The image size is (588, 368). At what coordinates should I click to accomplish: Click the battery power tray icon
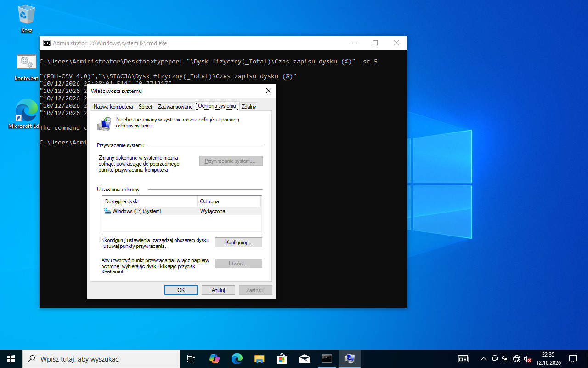click(505, 359)
